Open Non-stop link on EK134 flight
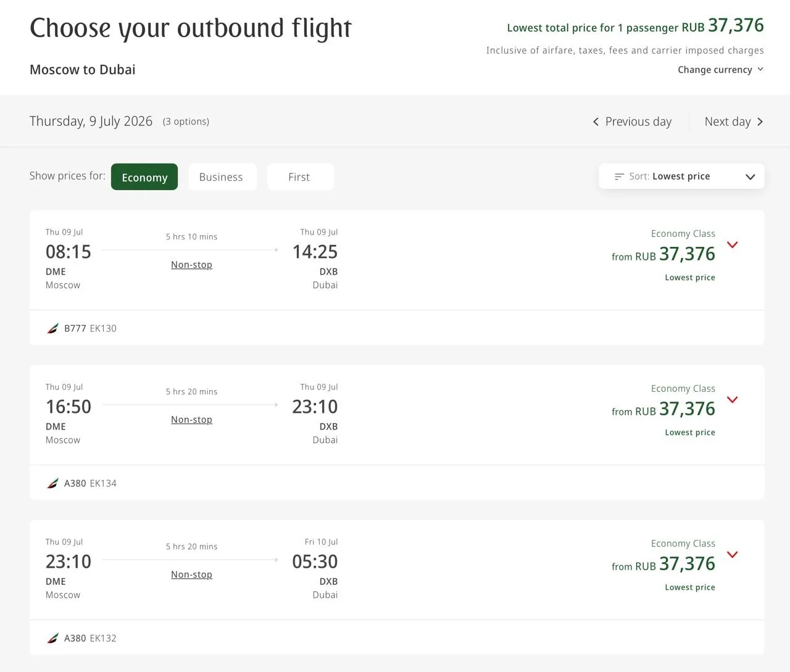This screenshot has height=672, width=790. click(191, 420)
